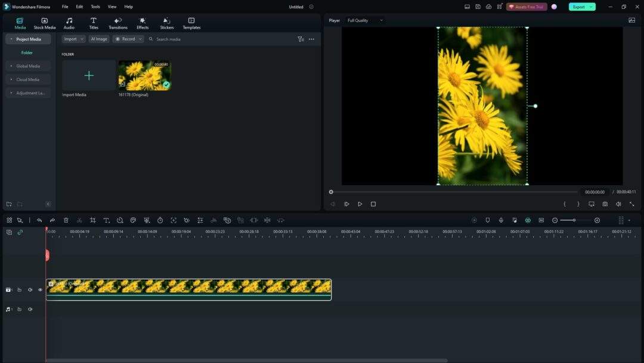
Task: Open the Tools menu in the menu bar
Action: pos(95,7)
